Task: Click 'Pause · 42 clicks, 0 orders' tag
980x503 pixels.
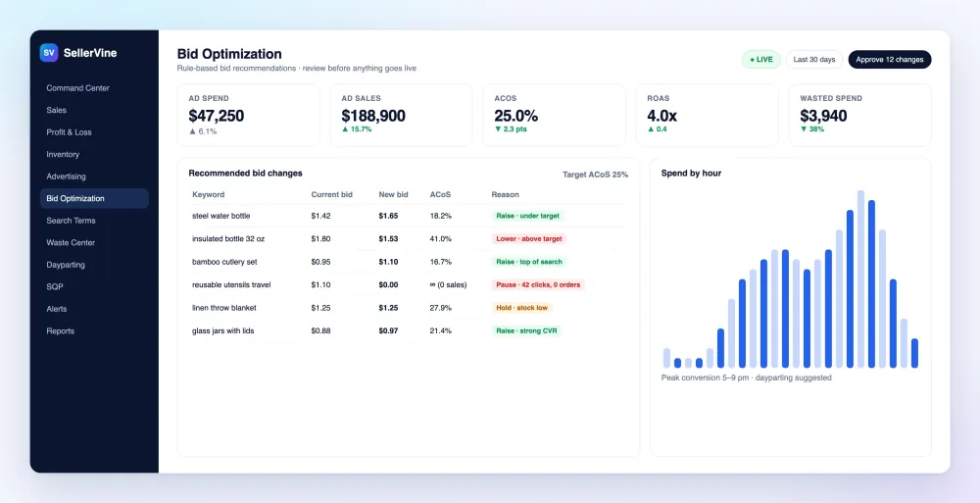Action: pyautogui.click(x=537, y=284)
